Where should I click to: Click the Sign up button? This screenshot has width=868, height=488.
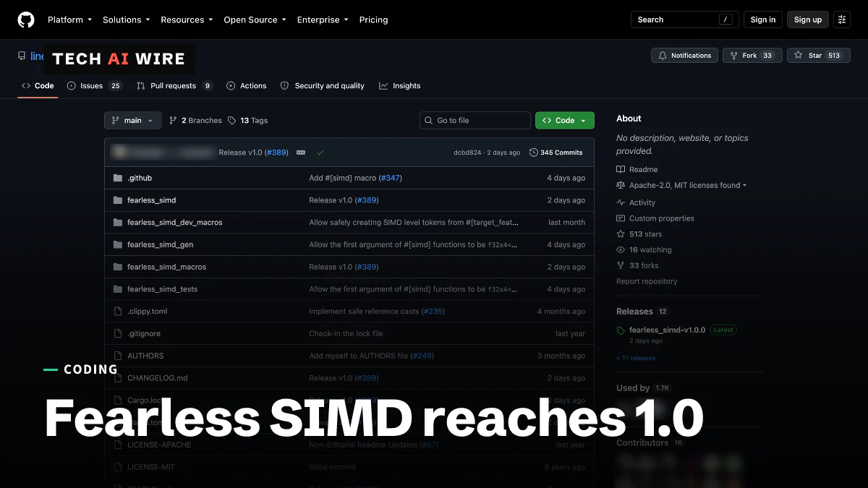(x=807, y=20)
